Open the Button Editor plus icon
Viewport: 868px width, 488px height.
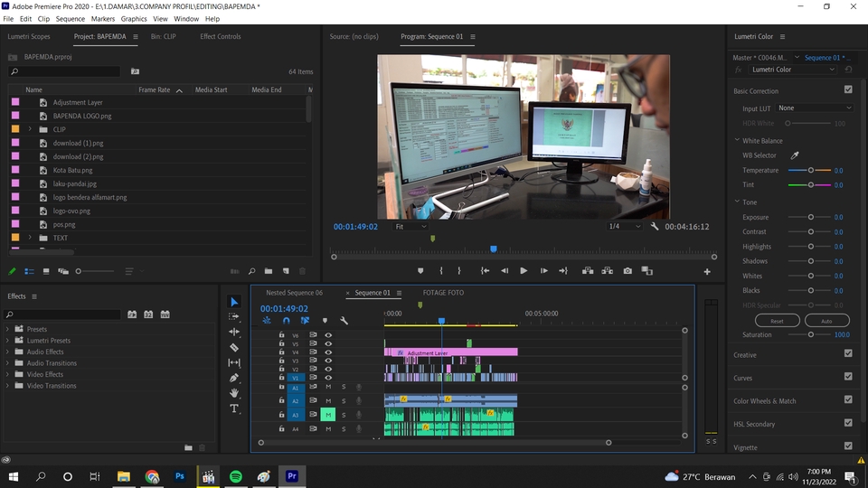point(707,272)
